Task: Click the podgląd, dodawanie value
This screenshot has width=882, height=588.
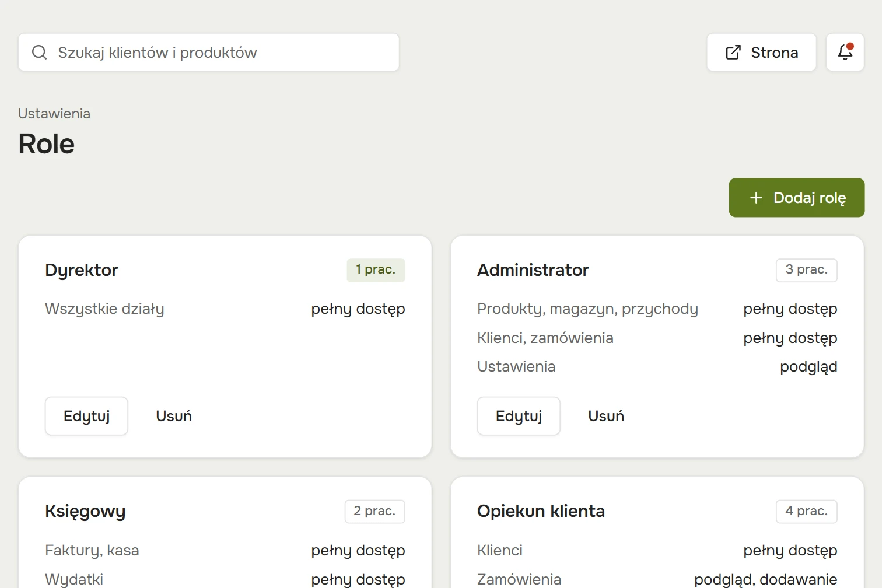Action: pos(766,579)
